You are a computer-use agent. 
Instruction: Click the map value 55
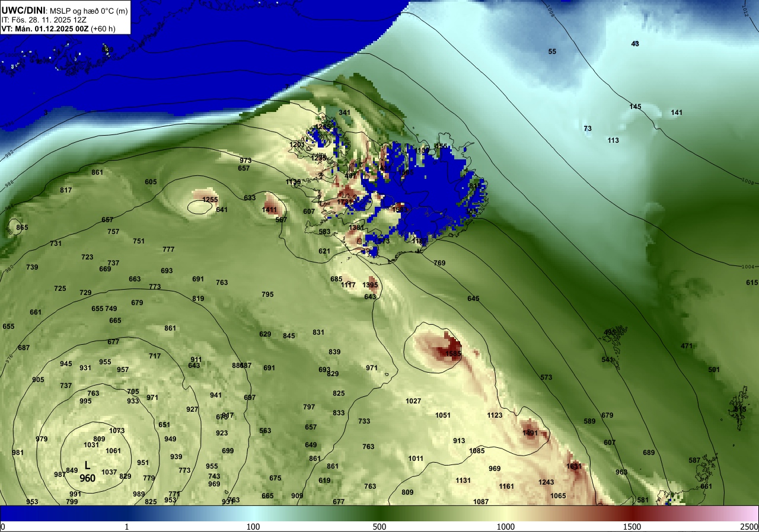click(552, 52)
